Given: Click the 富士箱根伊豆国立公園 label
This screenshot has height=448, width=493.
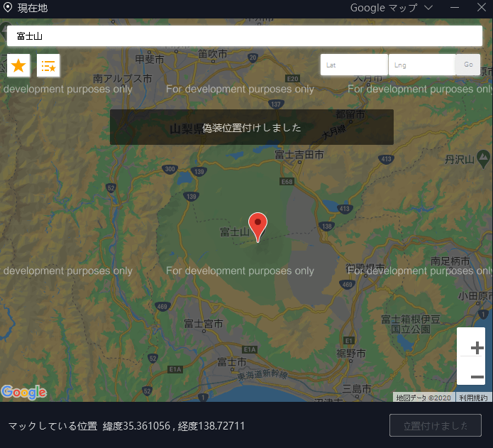Looking at the screenshot, I should click(x=410, y=324).
